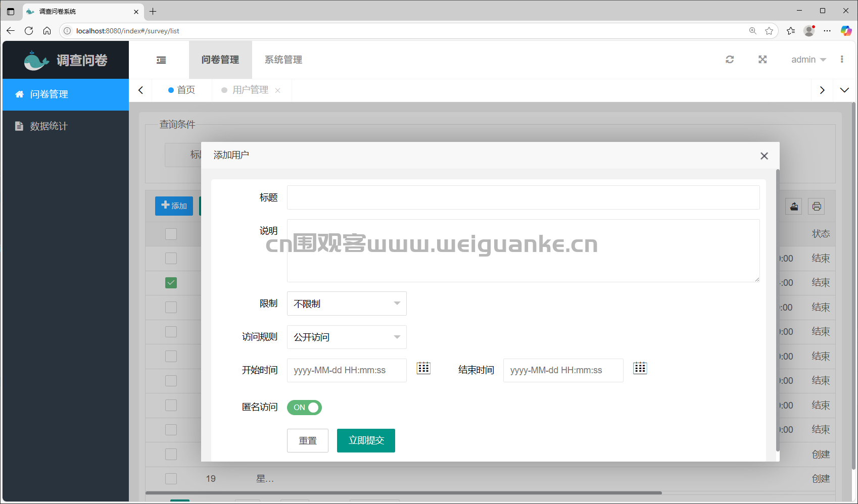Viewport: 858px width, 504px height.
Task: Check the header select-all checkbox
Action: coord(171,234)
